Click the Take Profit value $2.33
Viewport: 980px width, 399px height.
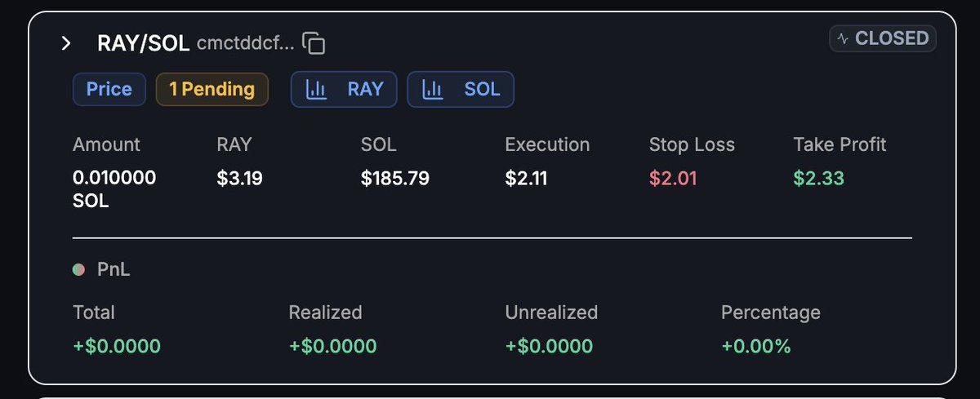coord(818,178)
